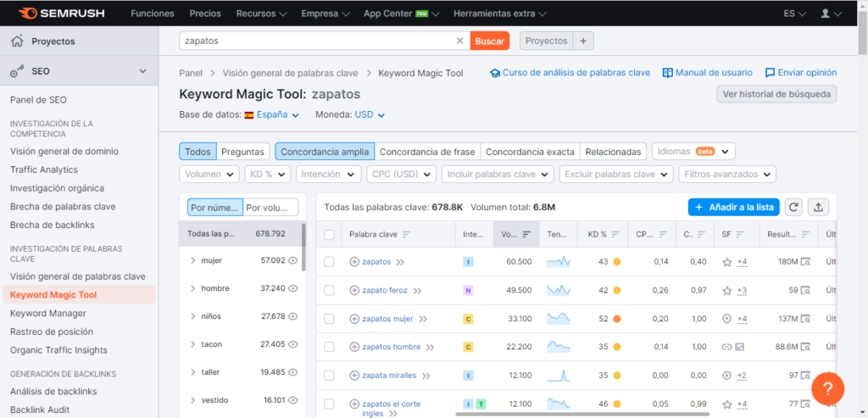Click double-arrow icon next to zapatos hombre

click(430, 347)
